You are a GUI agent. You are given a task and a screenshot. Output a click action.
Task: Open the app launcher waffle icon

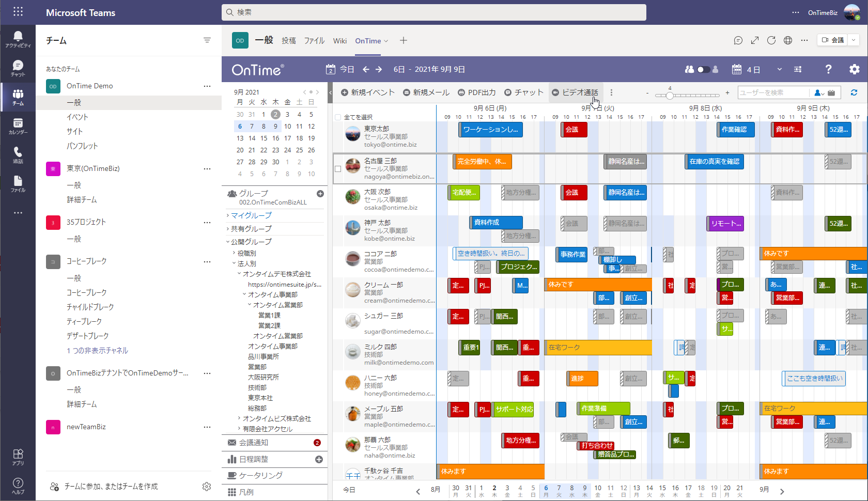pos(18,12)
